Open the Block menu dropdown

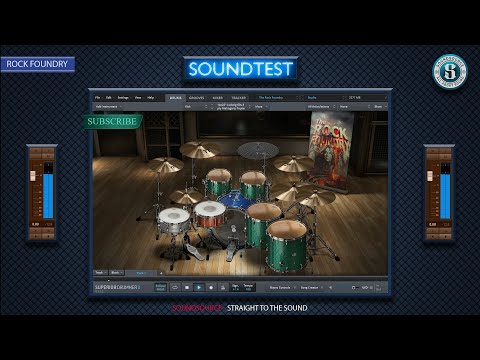[x=117, y=273]
